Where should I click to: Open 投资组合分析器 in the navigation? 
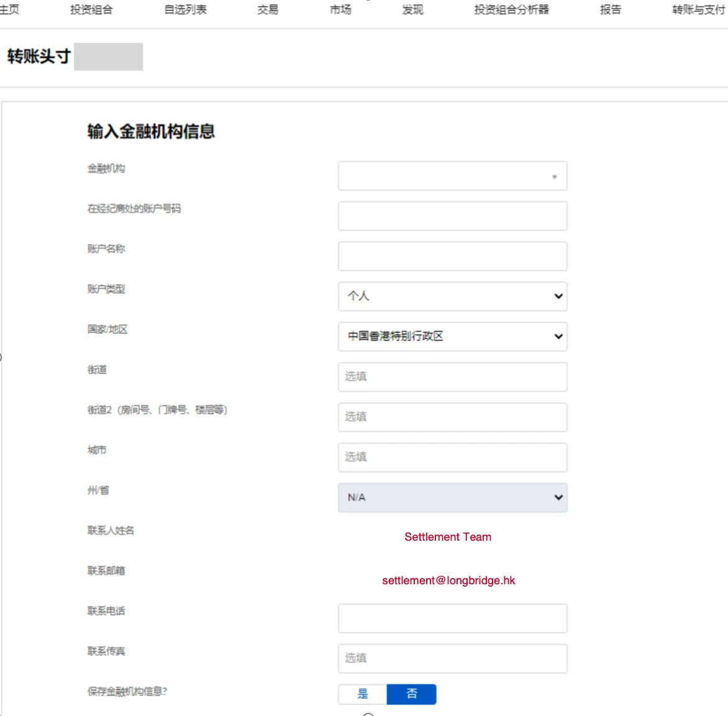coord(511,9)
